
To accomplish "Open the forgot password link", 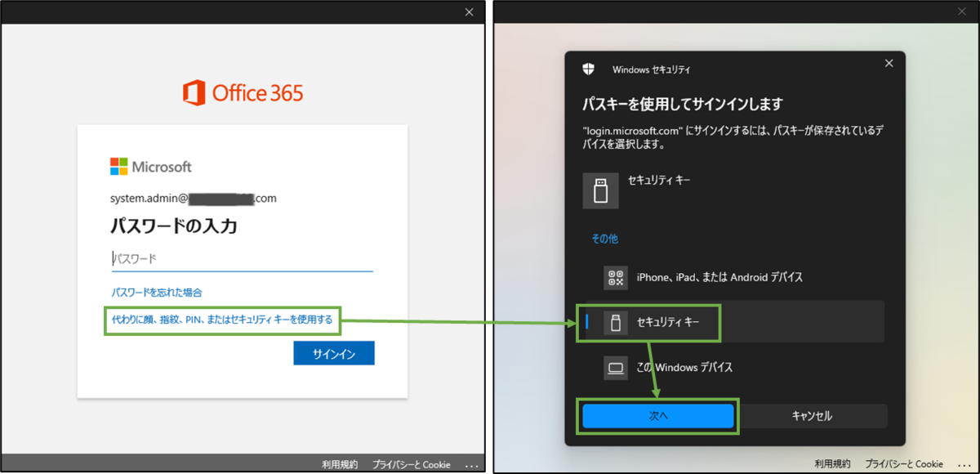I will click(x=157, y=292).
